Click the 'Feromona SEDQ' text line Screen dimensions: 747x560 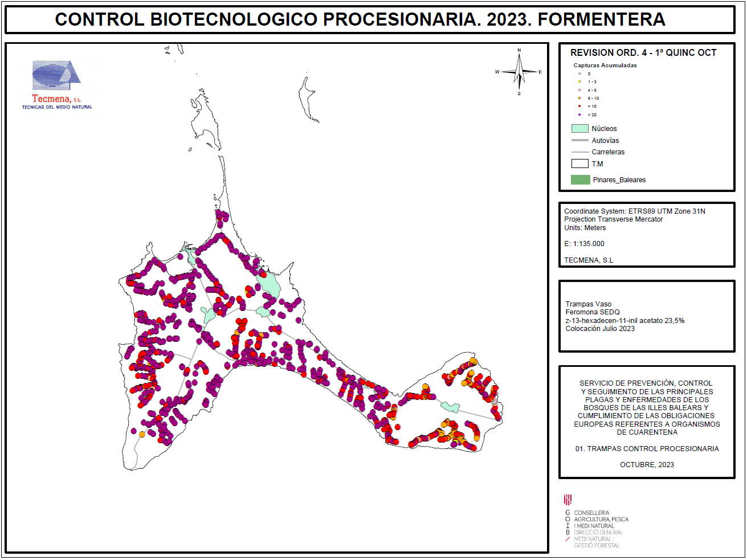point(592,312)
